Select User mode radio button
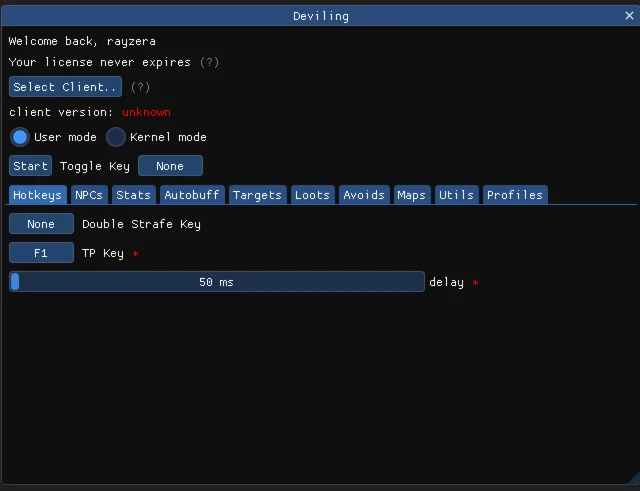This screenshot has height=491, width=640. click(x=20, y=137)
